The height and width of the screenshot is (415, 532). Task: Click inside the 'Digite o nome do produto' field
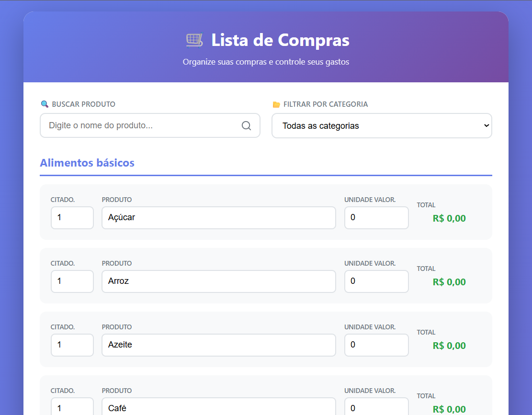pyautogui.click(x=144, y=125)
